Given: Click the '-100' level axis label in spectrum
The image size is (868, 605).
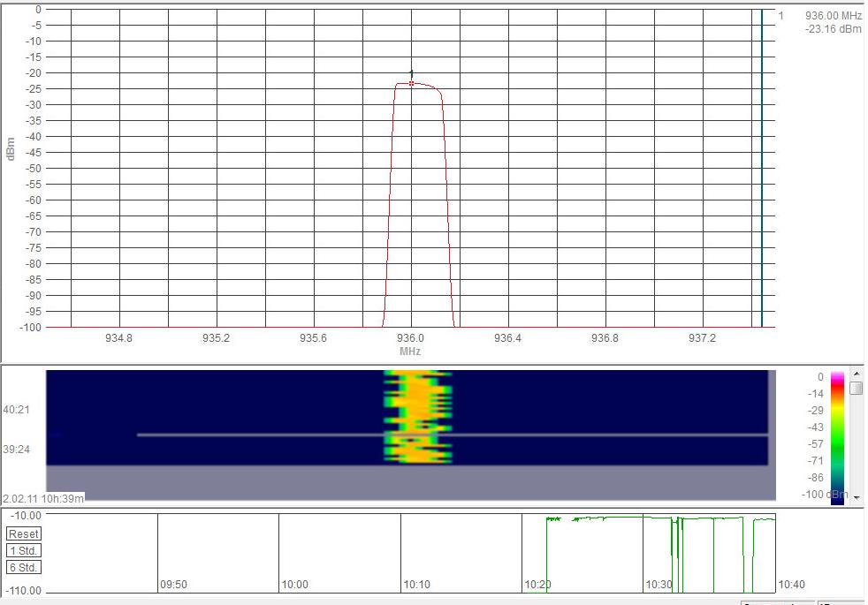Looking at the screenshot, I should (30, 328).
